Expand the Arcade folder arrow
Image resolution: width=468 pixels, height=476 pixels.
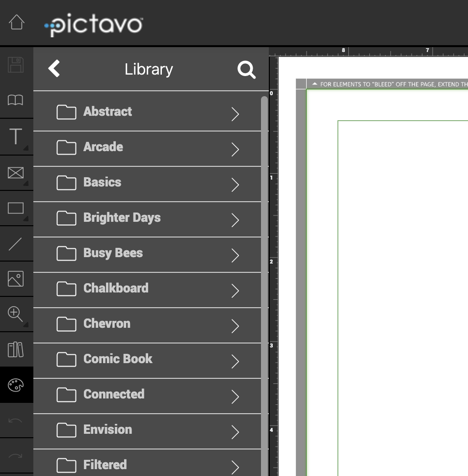pyautogui.click(x=235, y=149)
